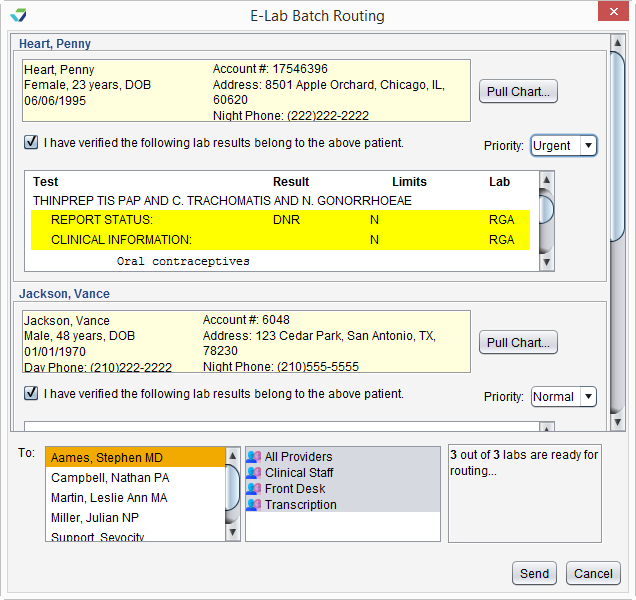Click the All Providers group icon
This screenshot has height=600, width=636.
[x=254, y=457]
